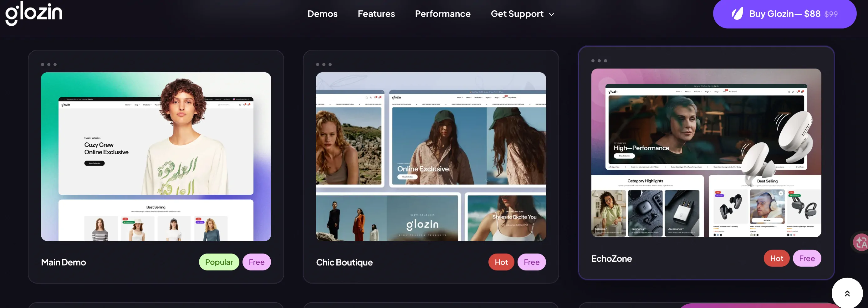Go to the Features section
Viewport: 868px width, 308px height.
tap(376, 14)
